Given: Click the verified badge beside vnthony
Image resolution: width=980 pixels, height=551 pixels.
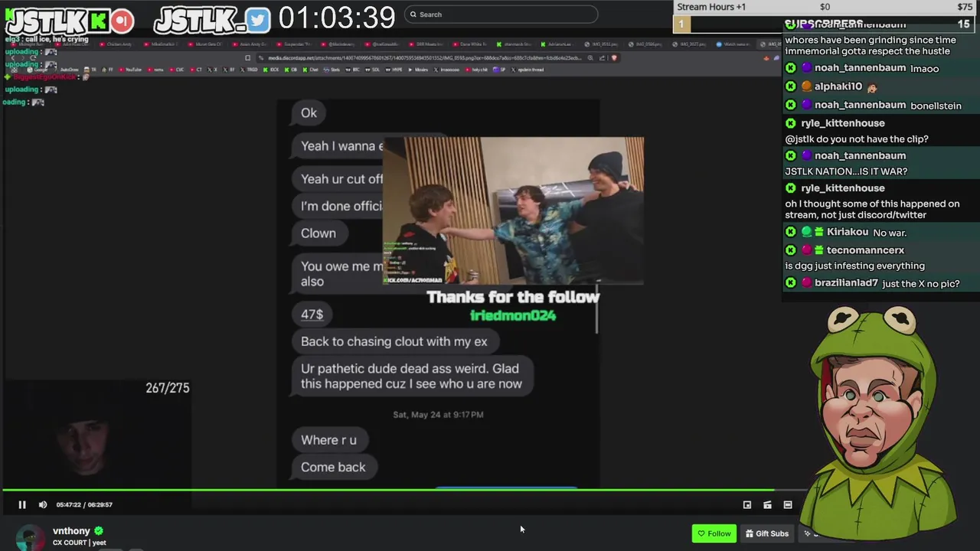Looking at the screenshot, I should coord(99,530).
